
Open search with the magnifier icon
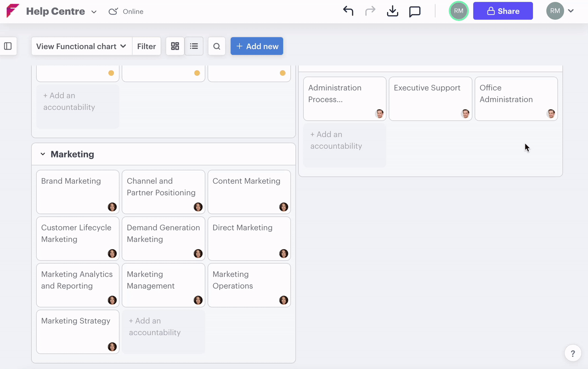pyautogui.click(x=217, y=46)
